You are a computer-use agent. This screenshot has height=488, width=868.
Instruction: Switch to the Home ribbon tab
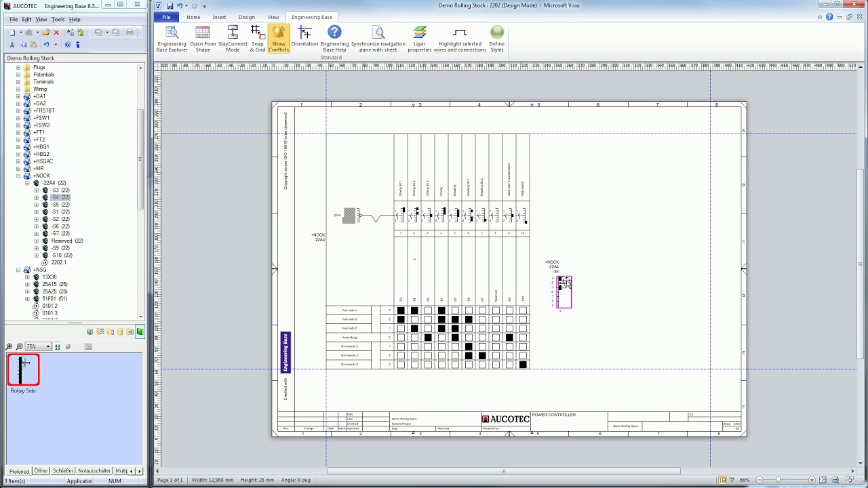tap(193, 17)
